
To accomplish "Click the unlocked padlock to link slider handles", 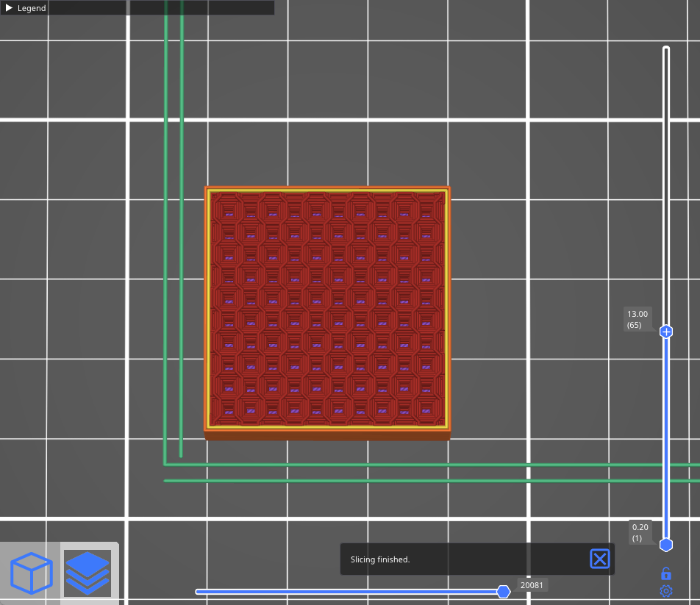I will coord(665,573).
